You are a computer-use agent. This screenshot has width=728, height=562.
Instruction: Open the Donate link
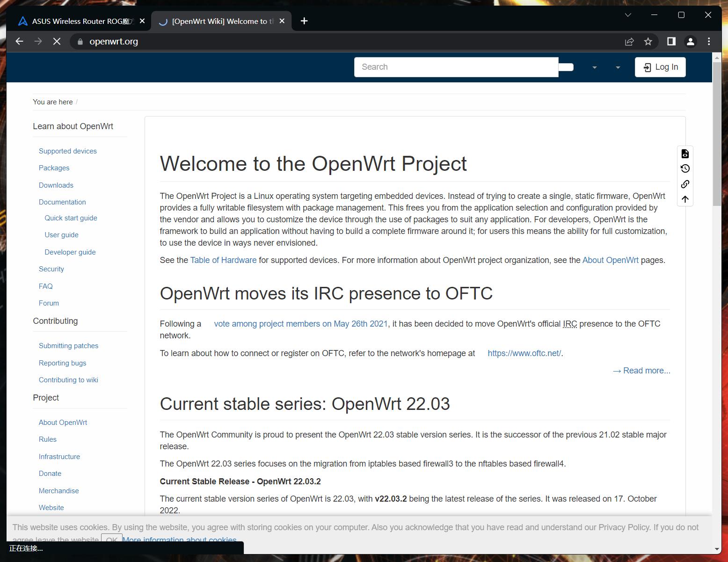[50, 474]
